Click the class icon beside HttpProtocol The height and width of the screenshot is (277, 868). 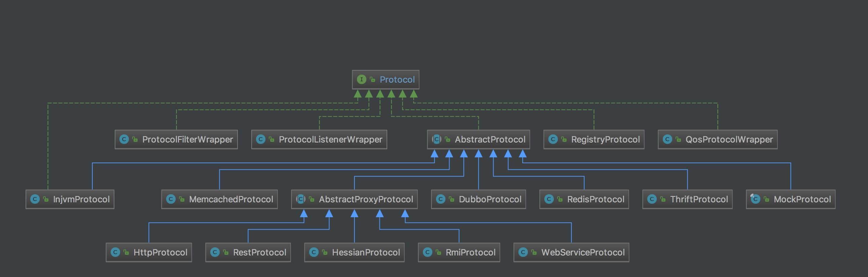tap(115, 252)
